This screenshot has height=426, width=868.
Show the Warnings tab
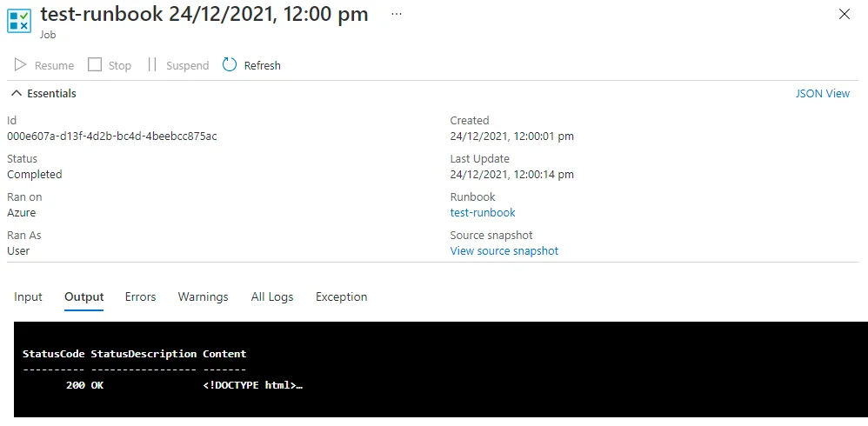click(203, 296)
